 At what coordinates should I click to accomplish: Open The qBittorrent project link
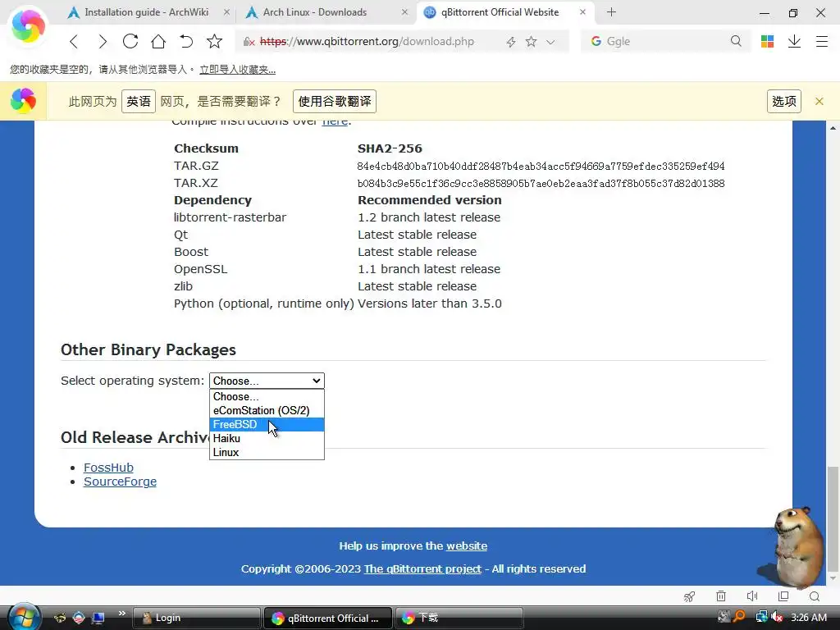[x=422, y=569]
